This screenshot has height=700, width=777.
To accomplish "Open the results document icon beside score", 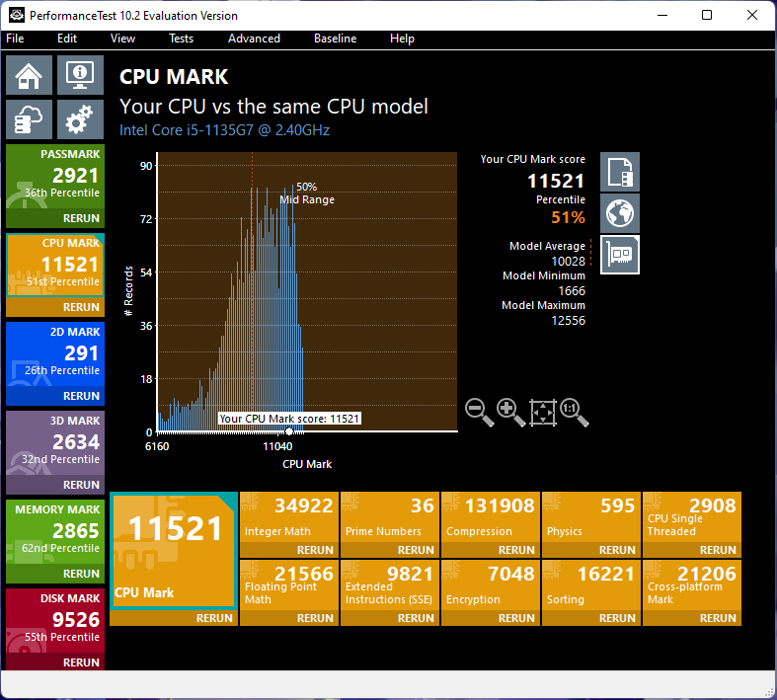I will coord(620,172).
